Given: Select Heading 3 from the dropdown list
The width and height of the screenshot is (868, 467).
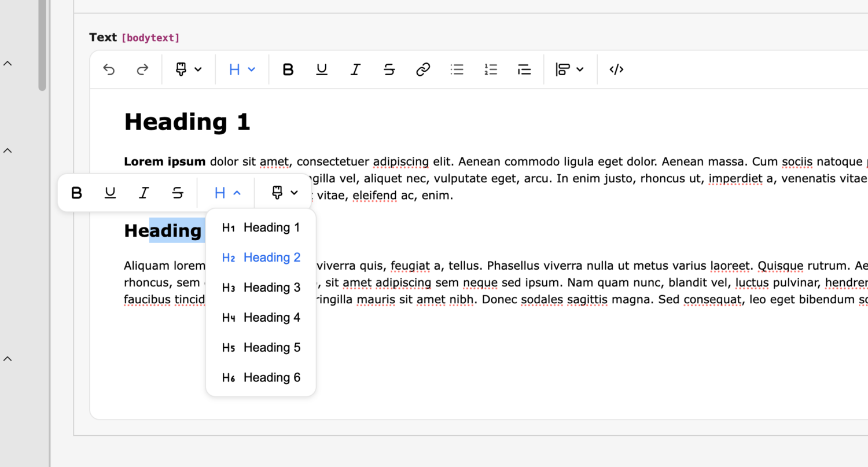Looking at the screenshot, I should [x=261, y=288].
